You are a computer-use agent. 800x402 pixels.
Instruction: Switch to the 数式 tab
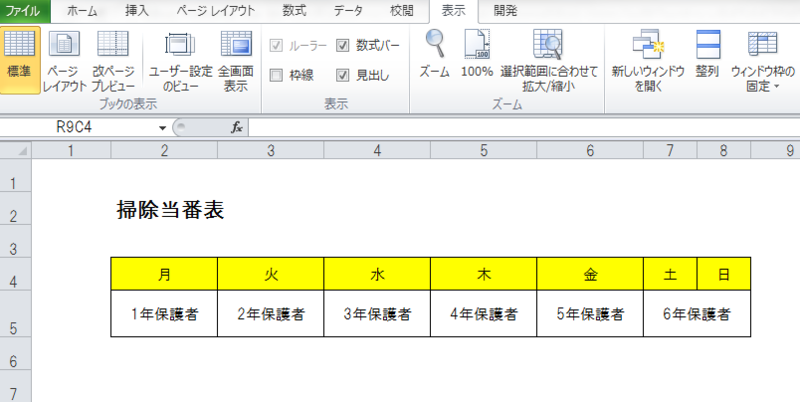(294, 11)
